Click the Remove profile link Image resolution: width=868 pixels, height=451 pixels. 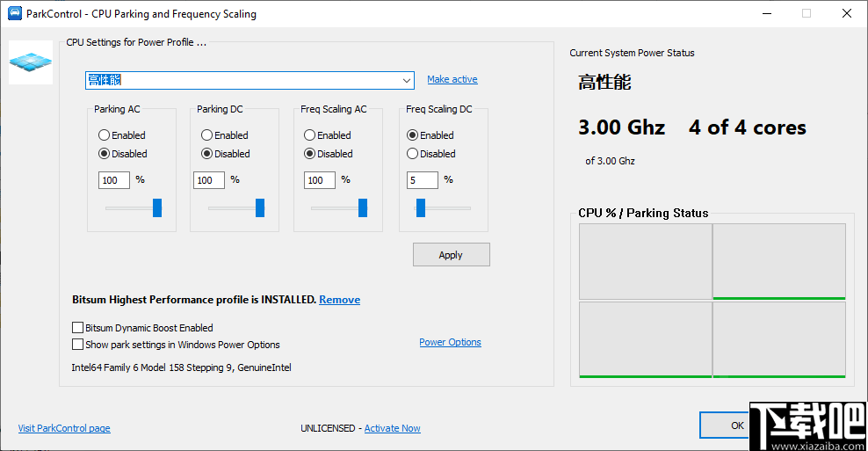pyautogui.click(x=339, y=300)
